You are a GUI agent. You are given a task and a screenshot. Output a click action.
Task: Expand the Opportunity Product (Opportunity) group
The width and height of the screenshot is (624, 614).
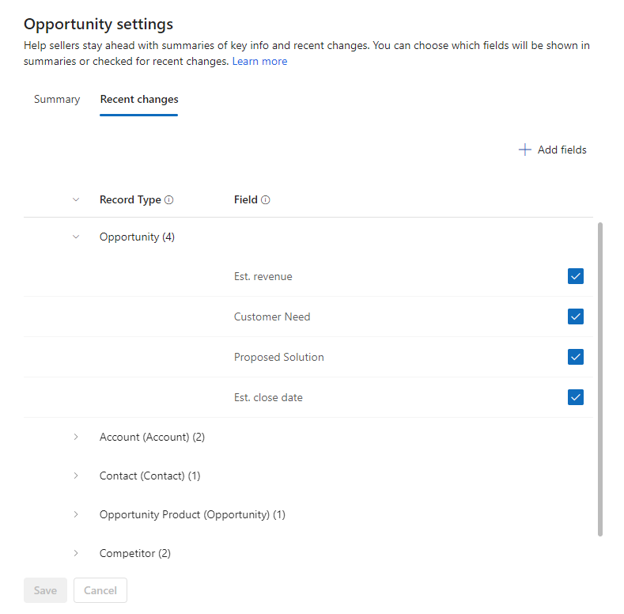point(76,515)
